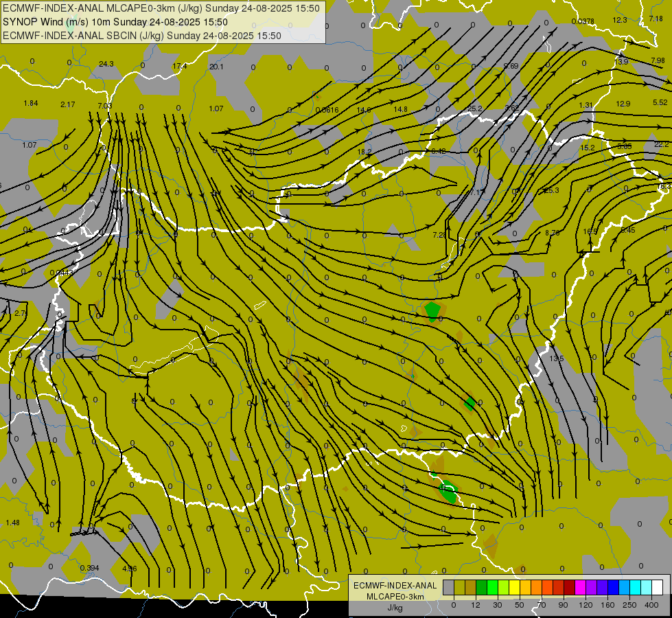Image resolution: width=672 pixels, height=618 pixels.
Task: Click the 17.4 value on the map
Action: point(180,66)
